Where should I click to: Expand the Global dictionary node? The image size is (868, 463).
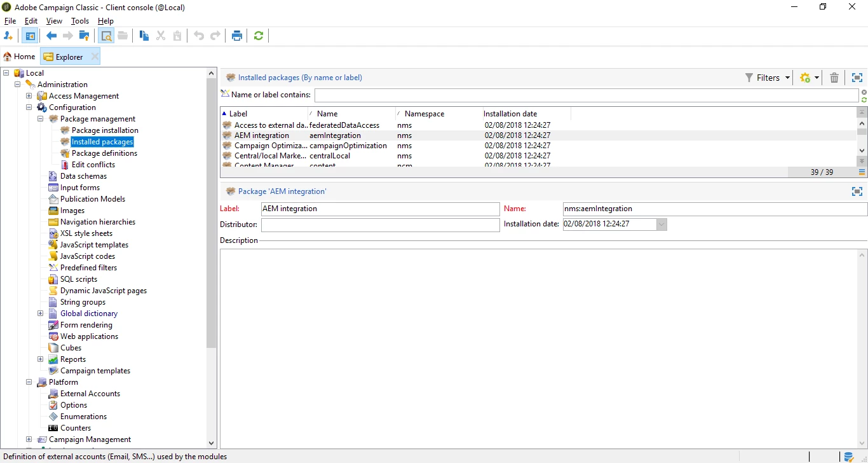pos(40,314)
